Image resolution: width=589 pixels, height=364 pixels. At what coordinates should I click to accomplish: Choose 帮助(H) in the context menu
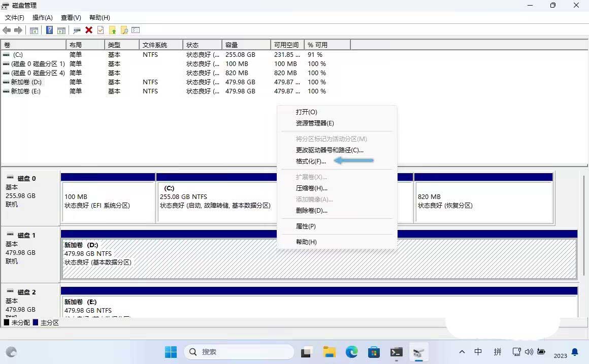[x=337, y=242]
